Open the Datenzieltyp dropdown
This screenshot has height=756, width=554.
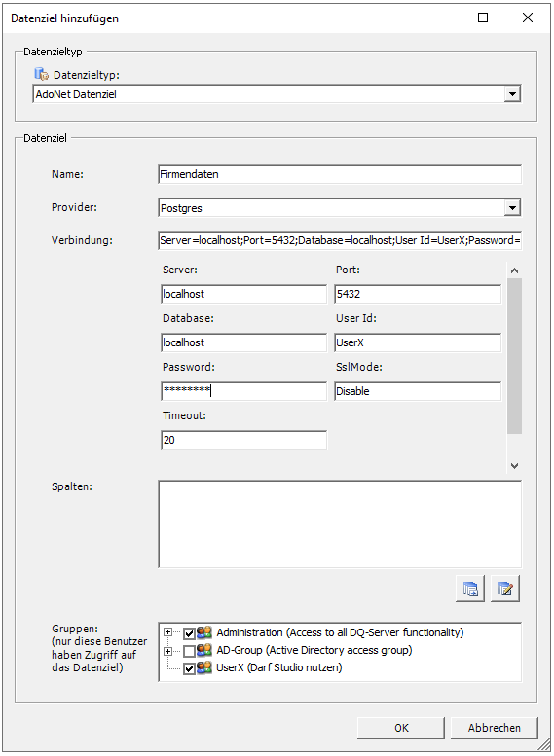click(x=512, y=94)
